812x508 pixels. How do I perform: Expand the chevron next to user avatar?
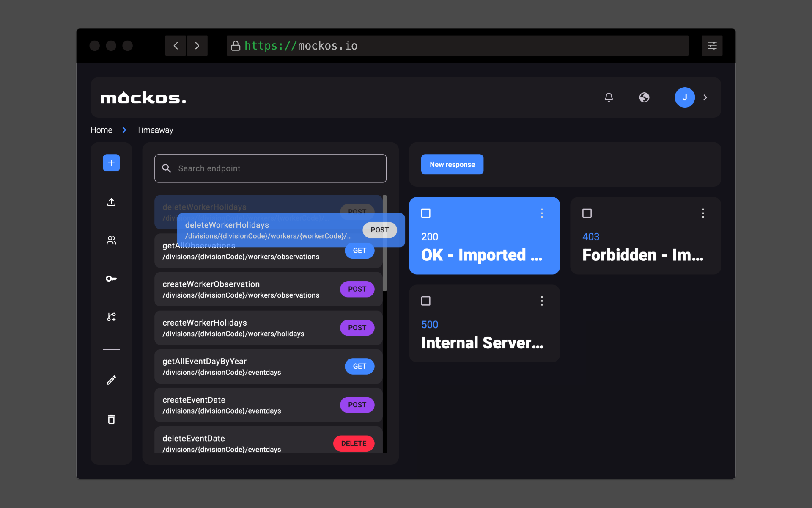(x=705, y=97)
